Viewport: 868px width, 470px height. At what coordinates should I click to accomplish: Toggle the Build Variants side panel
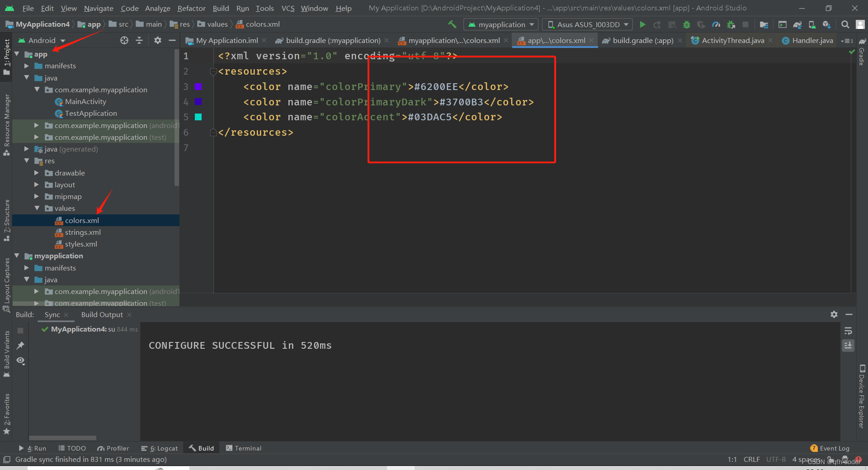coord(6,354)
